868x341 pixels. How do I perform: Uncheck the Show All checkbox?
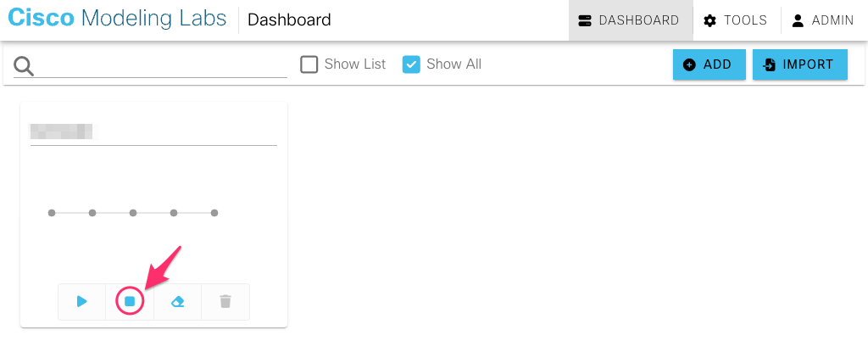pyautogui.click(x=411, y=64)
